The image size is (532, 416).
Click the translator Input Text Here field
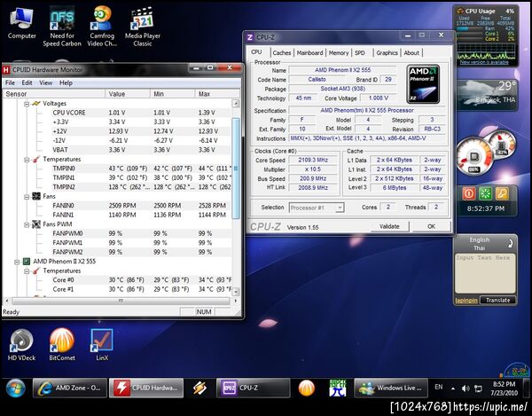(x=485, y=273)
